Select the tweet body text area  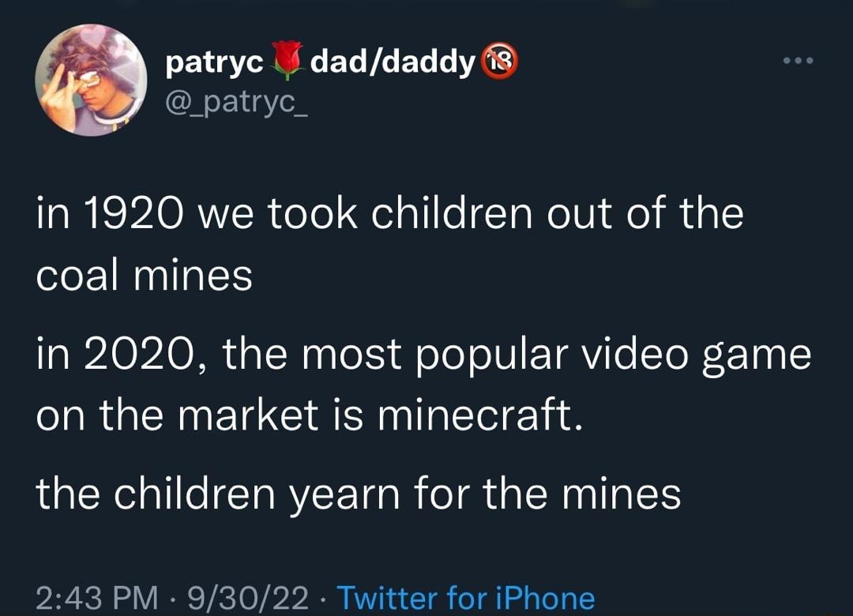pos(395,352)
